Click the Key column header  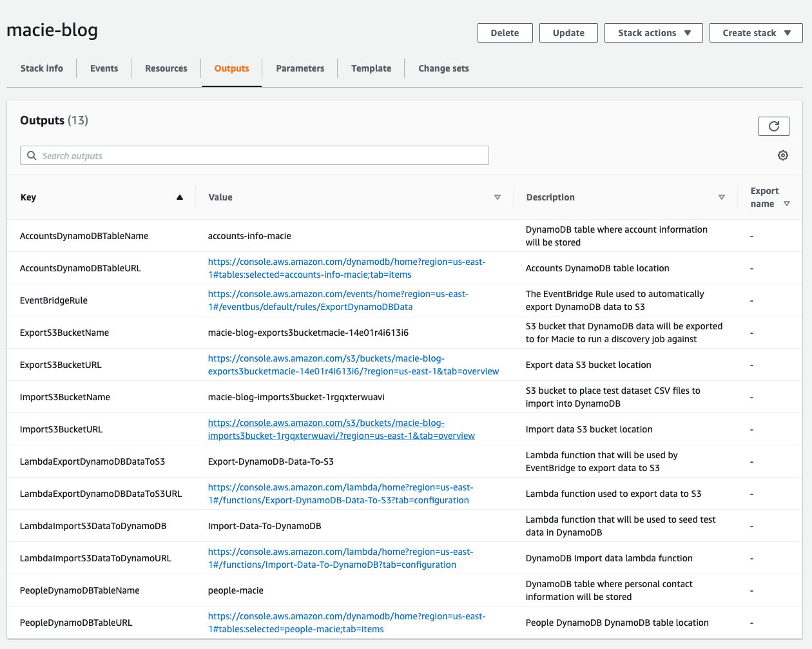pyautogui.click(x=28, y=197)
